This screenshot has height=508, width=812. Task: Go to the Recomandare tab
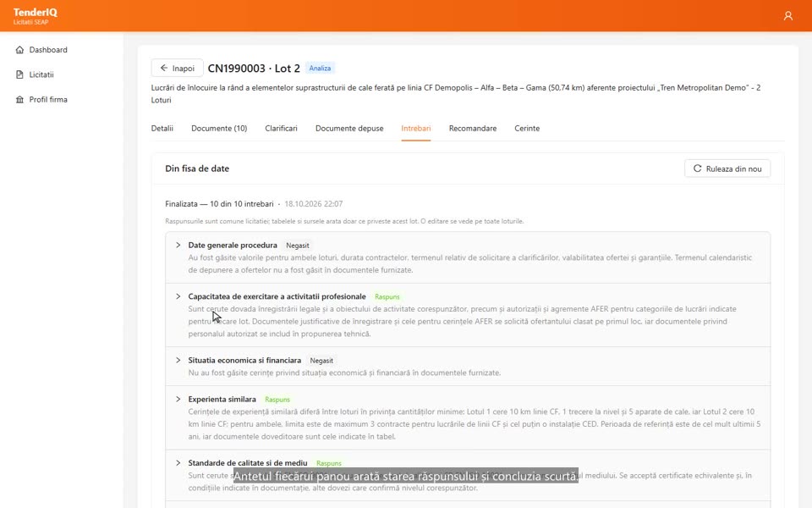473,129
